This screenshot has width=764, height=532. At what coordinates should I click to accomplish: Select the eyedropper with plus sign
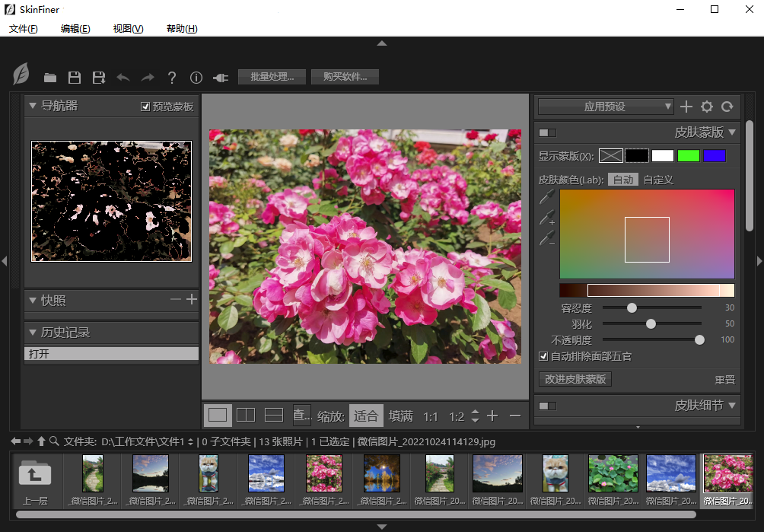point(547,218)
